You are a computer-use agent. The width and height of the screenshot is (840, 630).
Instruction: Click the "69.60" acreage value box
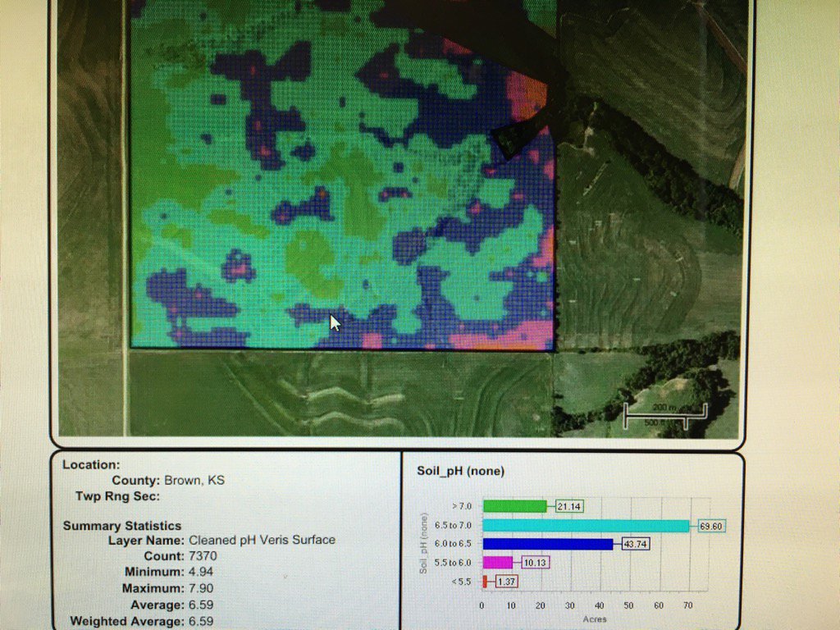pyautogui.click(x=710, y=525)
